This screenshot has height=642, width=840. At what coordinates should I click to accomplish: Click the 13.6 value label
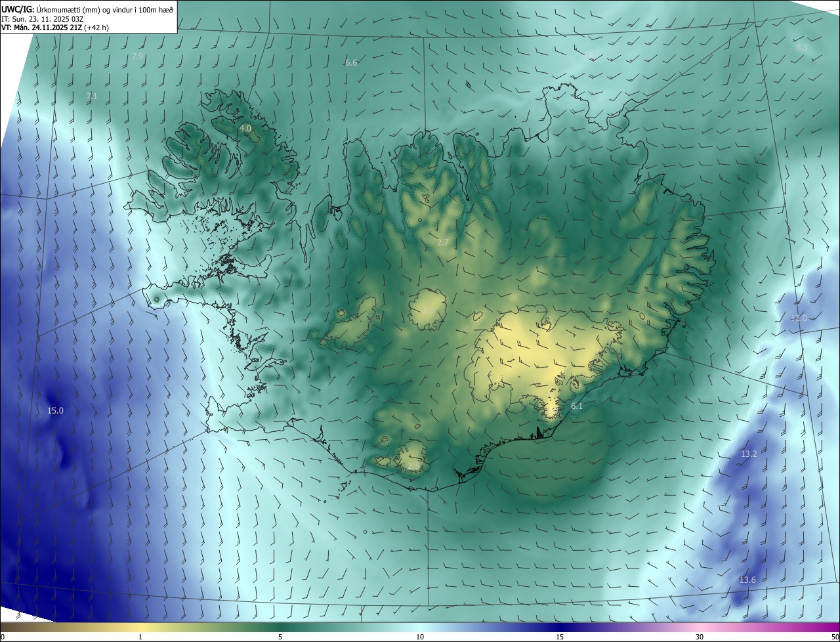click(x=747, y=580)
